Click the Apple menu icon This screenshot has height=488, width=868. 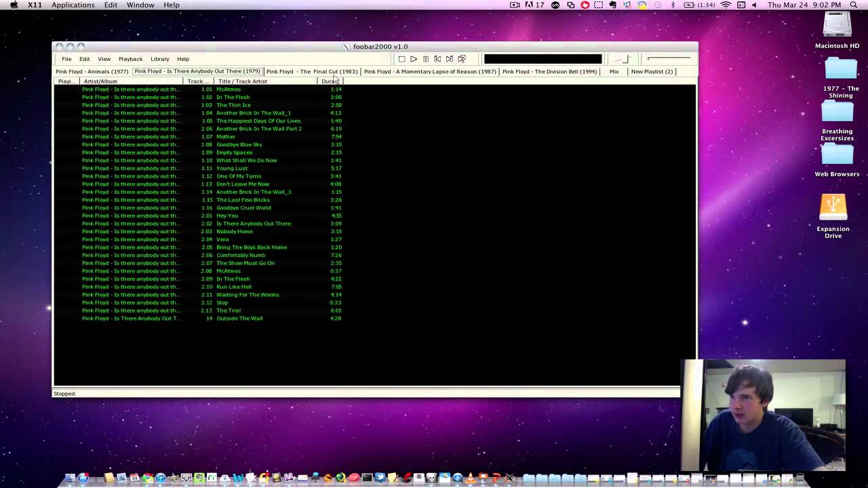click(14, 5)
